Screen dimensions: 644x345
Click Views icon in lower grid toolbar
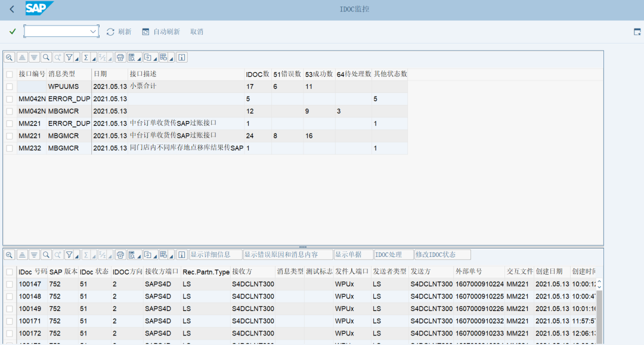coord(132,255)
